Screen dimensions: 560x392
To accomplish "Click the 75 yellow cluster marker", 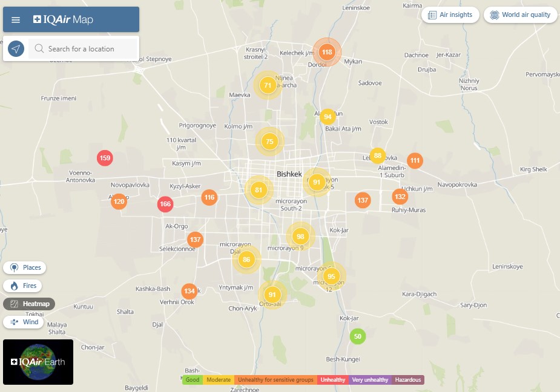I will click(269, 142).
